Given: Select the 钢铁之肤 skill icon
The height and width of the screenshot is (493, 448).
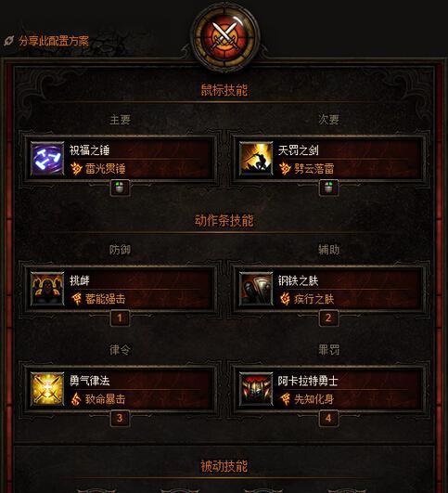Looking at the screenshot, I should pos(256,289).
